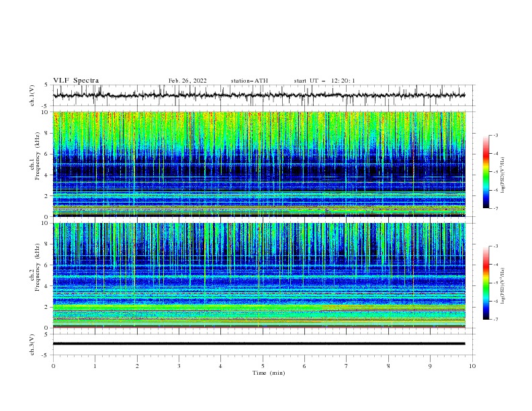Click time axis tick label '3'
This screenshot has width=532, height=411.
[x=179, y=366]
